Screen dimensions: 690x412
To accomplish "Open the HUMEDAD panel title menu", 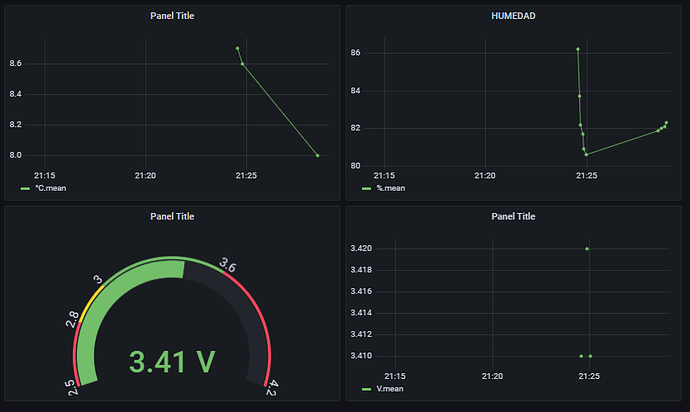I will click(x=513, y=16).
